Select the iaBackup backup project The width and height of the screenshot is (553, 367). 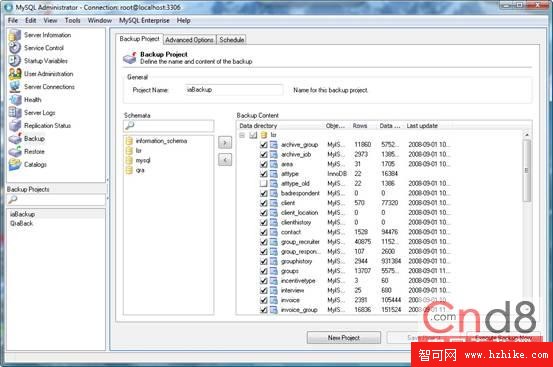[x=56, y=214]
